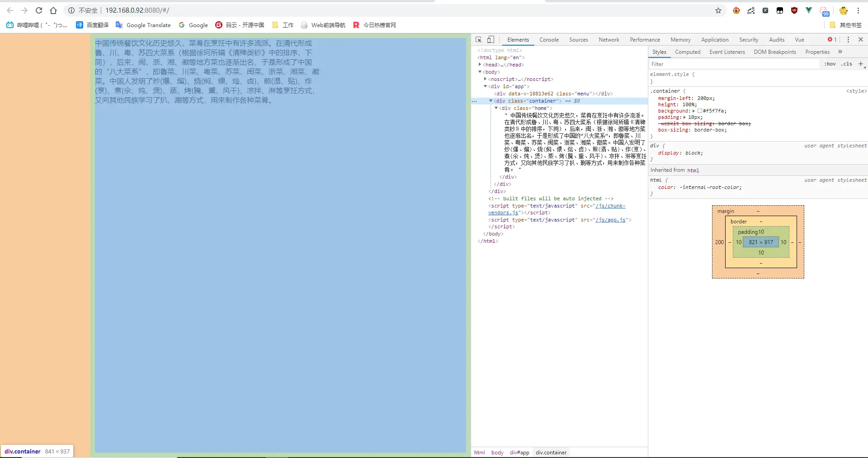The image size is (868, 458).
Task: Switch to the Application tab
Action: [x=715, y=40]
